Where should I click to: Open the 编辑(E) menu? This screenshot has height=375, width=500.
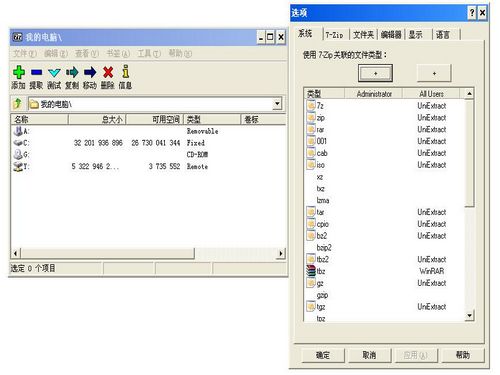click(56, 53)
